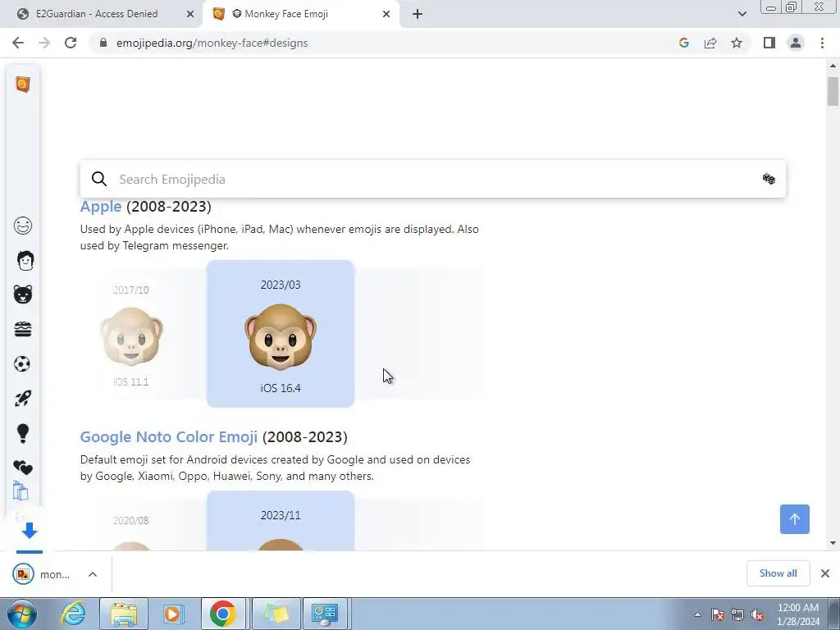Click the vertical page scrollbar thumb
The width and height of the screenshot is (840, 630).
[833, 92]
